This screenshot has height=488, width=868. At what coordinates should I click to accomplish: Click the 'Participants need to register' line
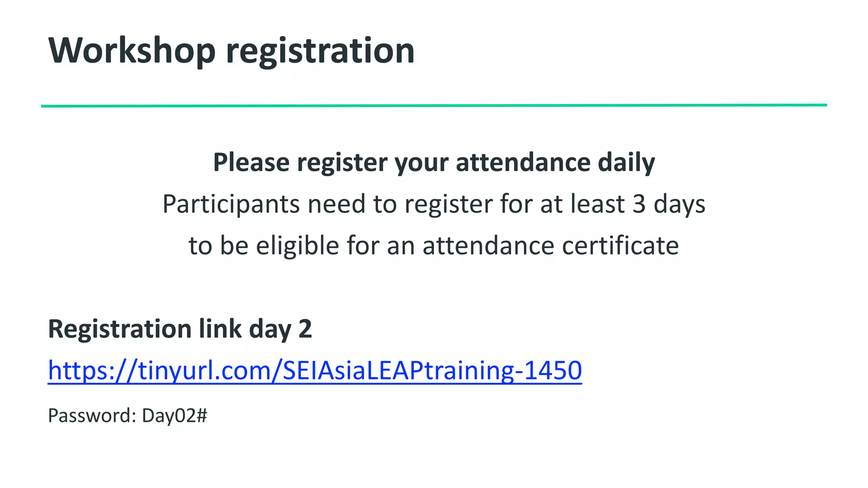[434, 204]
